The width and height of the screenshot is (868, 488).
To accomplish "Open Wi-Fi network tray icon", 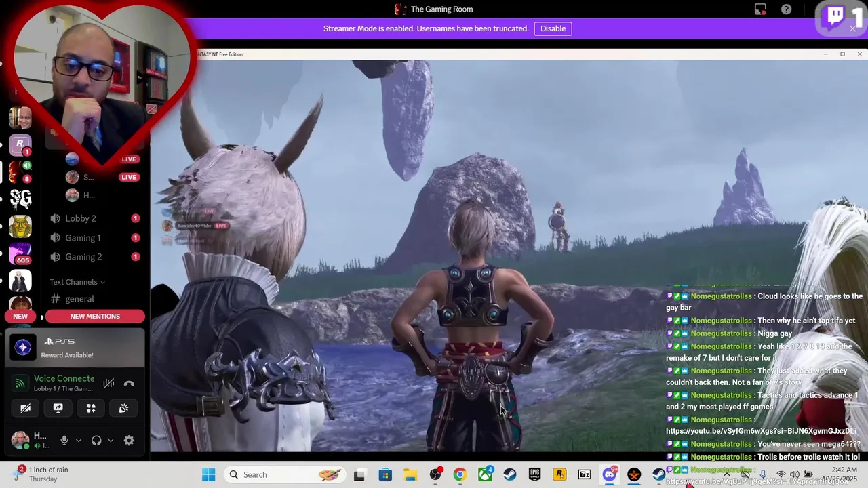I will pos(781,474).
